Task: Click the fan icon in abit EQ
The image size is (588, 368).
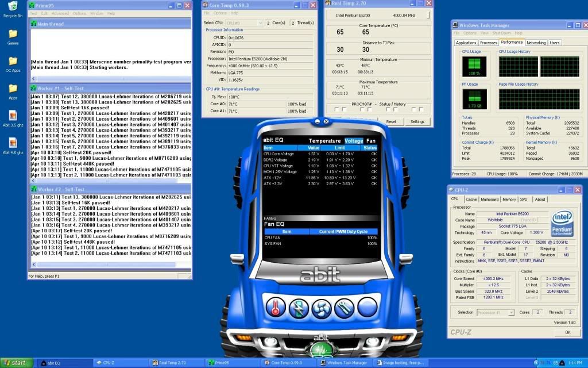Action: (322, 309)
